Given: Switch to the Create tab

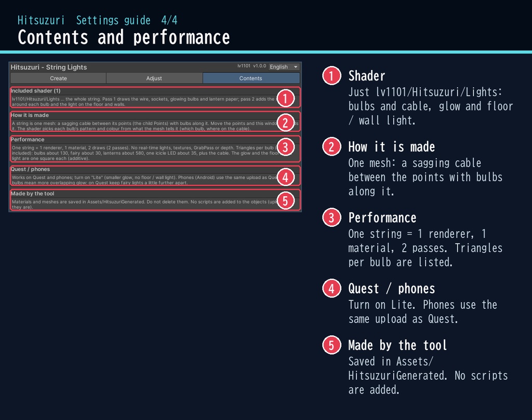Looking at the screenshot, I should 58,78.
